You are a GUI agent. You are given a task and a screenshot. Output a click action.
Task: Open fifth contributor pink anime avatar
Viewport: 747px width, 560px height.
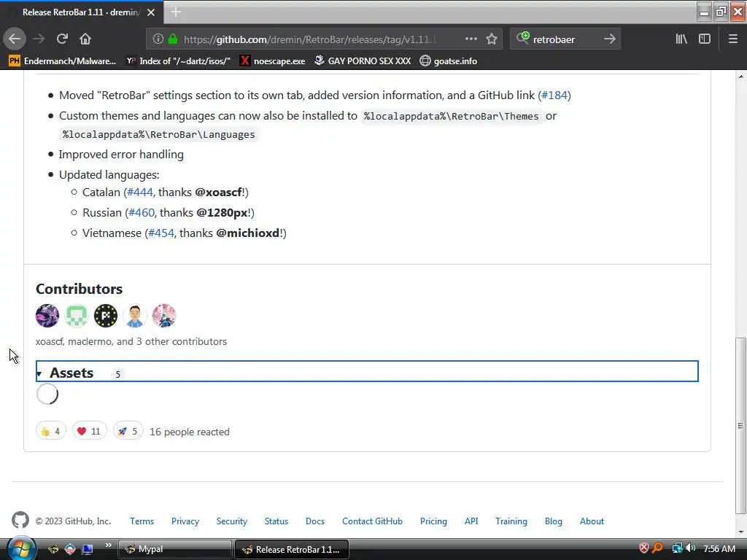[163, 316]
